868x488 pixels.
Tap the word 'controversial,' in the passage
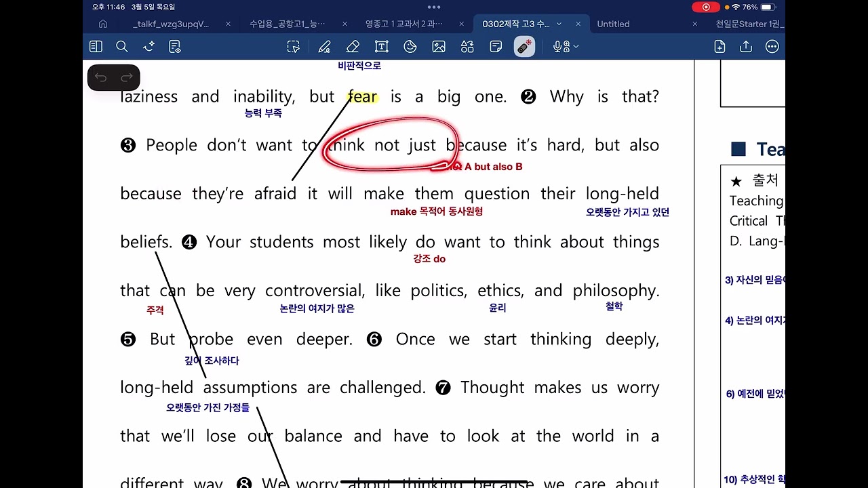click(x=315, y=291)
